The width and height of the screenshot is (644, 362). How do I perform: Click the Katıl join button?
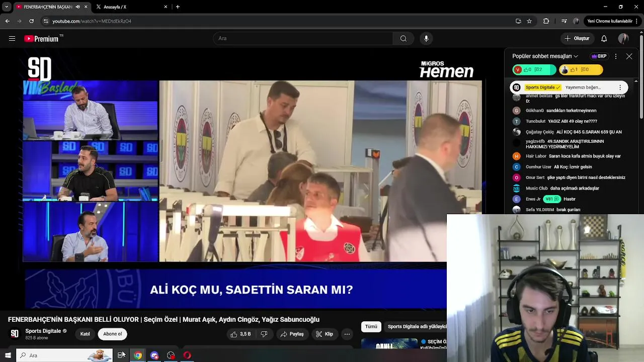click(x=85, y=334)
